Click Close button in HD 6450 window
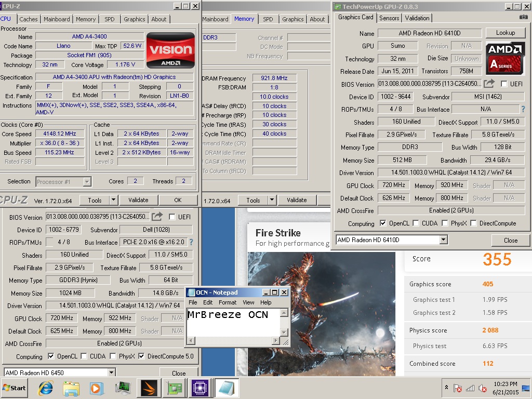Viewport: 532px width, 399px height. click(x=179, y=373)
